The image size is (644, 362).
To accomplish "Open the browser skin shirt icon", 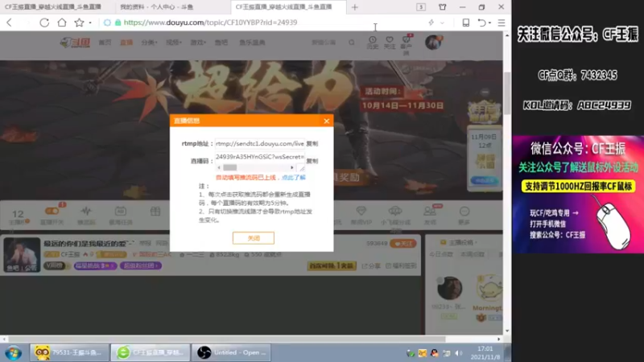I will tap(442, 7).
